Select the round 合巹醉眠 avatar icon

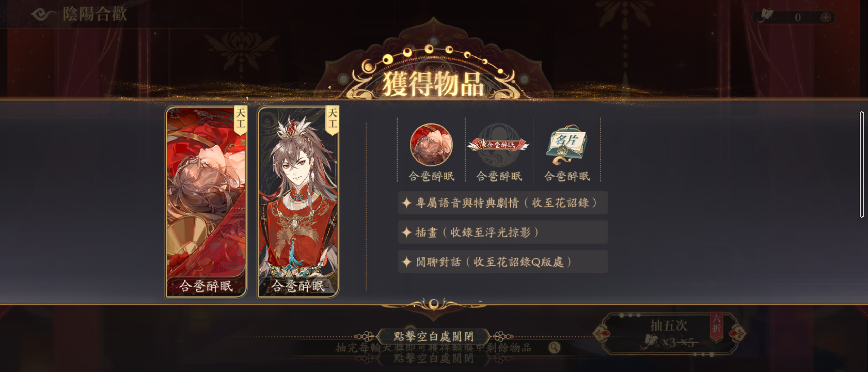(x=431, y=145)
